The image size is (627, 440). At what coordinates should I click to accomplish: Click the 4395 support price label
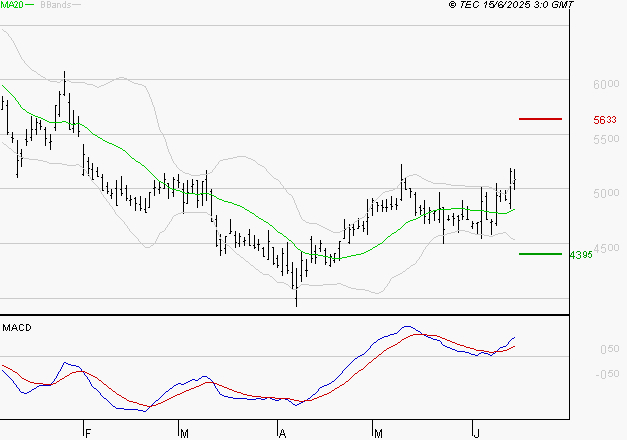click(582, 255)
